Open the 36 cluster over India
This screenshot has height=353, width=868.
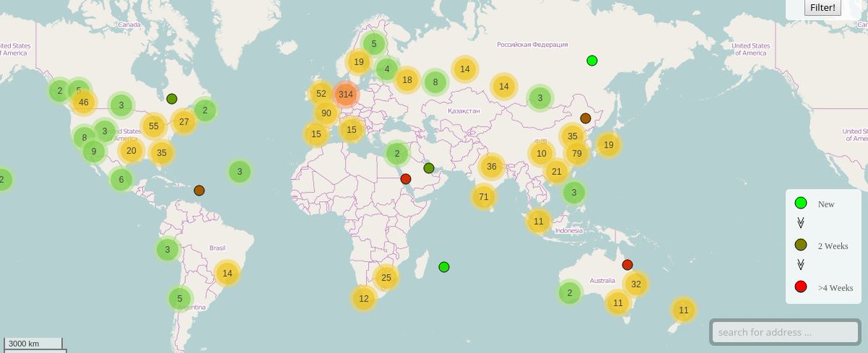[x=492, y=166]
